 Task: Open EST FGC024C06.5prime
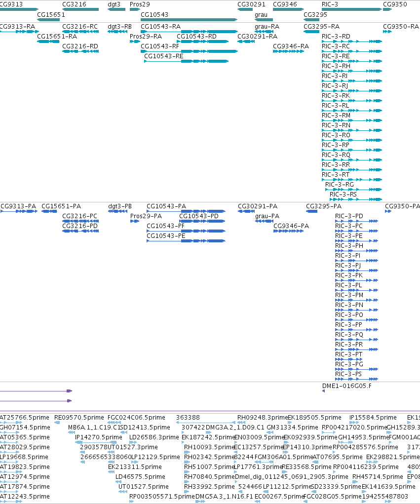click(x=137, y=418)
